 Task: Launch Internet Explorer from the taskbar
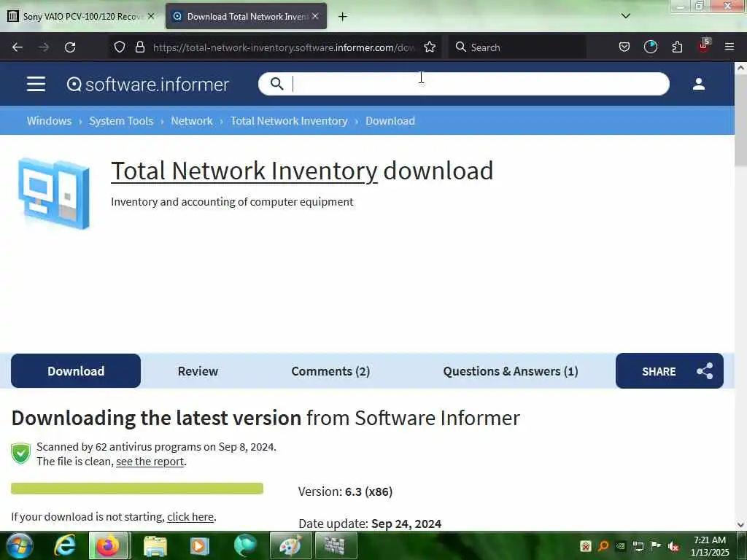tap(65, 545)
